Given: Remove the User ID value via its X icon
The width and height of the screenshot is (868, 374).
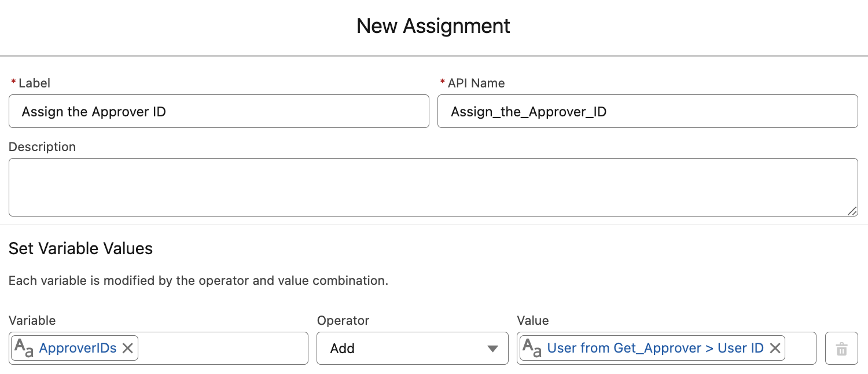Looking at the screenshot, I should (775, 348).
